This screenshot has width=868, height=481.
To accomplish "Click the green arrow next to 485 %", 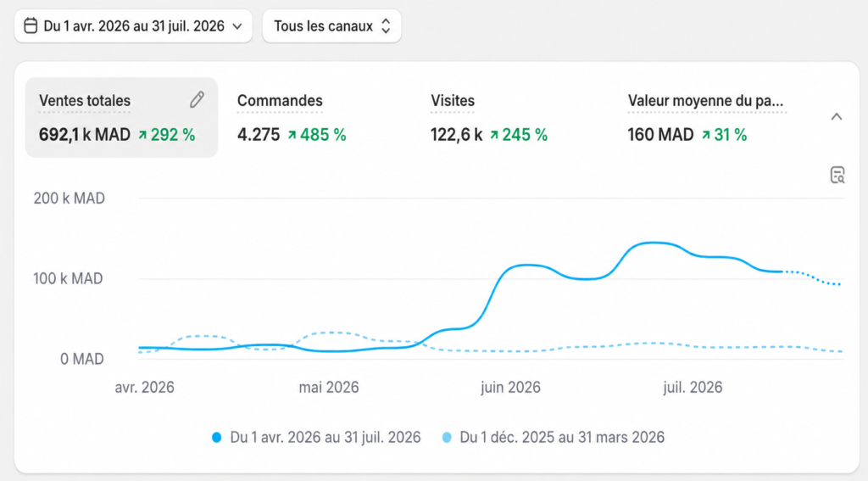I will pyautogui.click(x=292, y=135).
